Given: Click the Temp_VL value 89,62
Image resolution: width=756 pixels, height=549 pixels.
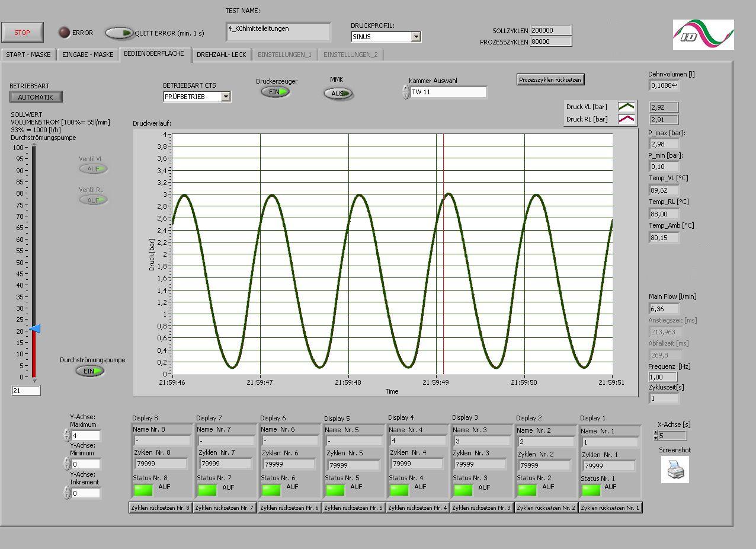Looking at the screenshot, I should coord(664,190).
